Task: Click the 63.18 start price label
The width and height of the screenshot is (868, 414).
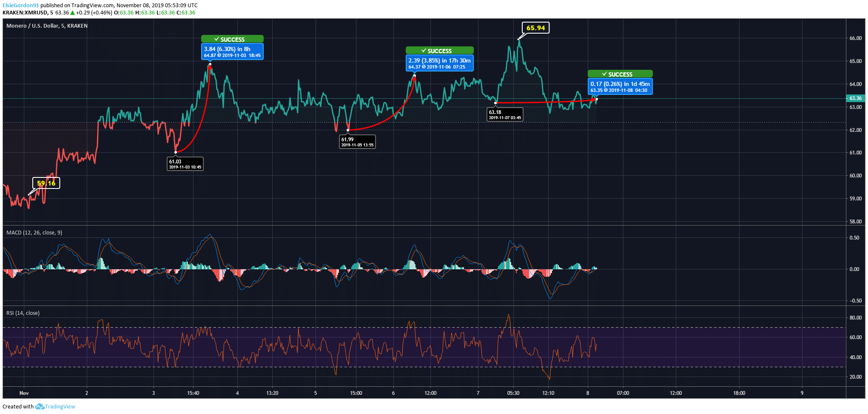Action: [x=505, y=115]
